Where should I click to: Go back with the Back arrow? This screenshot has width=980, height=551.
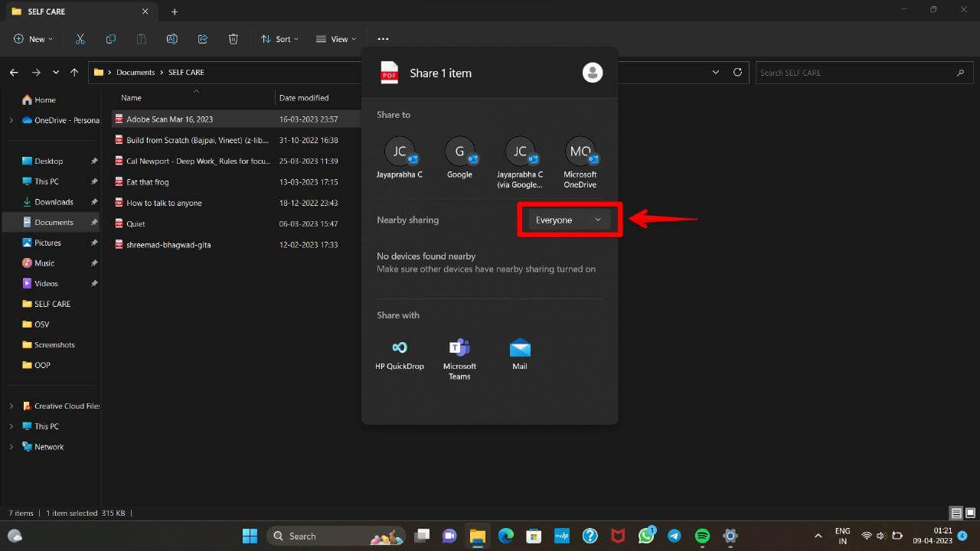[x=14, y=72]
